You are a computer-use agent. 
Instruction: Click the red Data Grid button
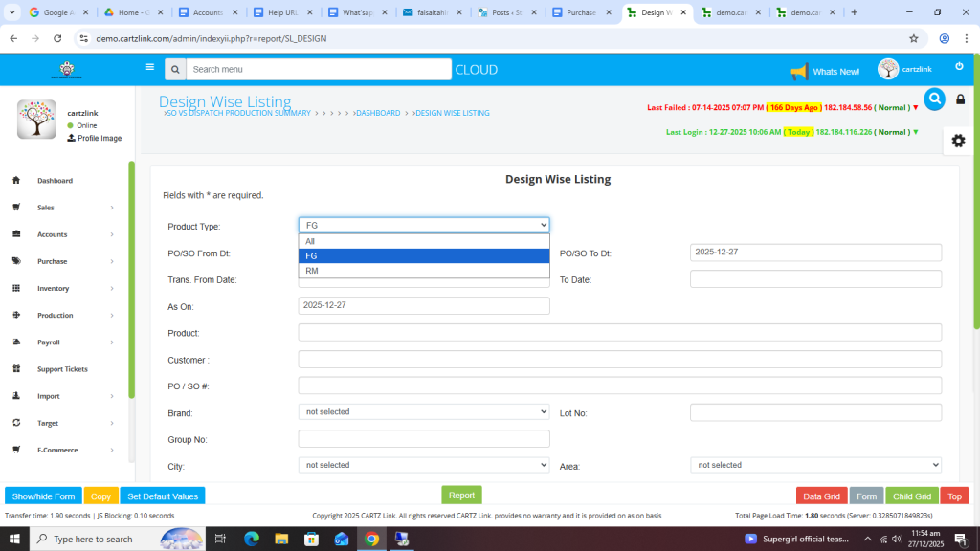click(821, 496)
